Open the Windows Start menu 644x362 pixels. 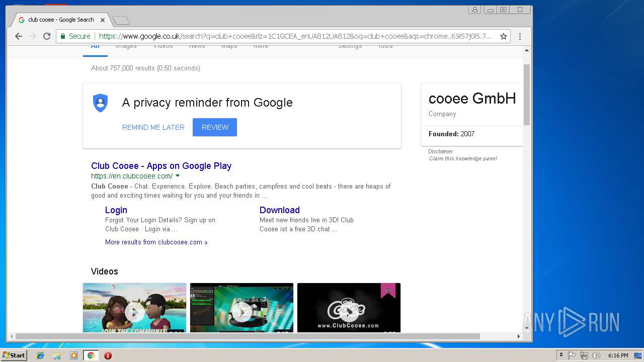pos(14,355)
